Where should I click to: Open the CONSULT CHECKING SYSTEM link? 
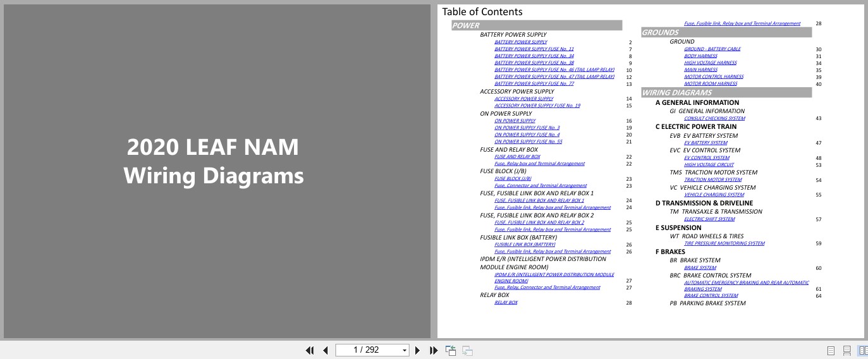(714, 118)
